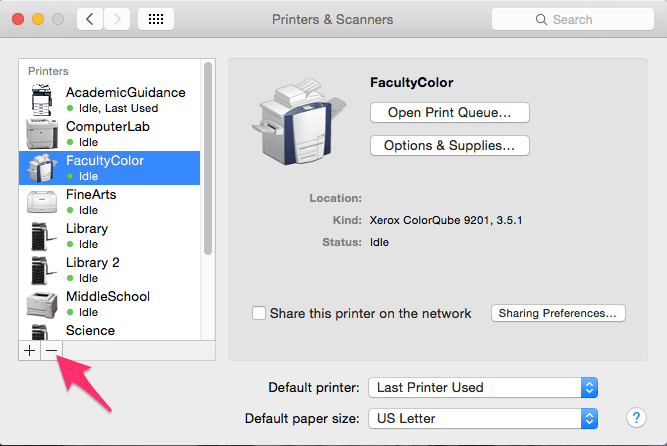The width and height of the screenshot is (667, 446).
Task: Click Options & Supplies button
Action: click(449, 146)
